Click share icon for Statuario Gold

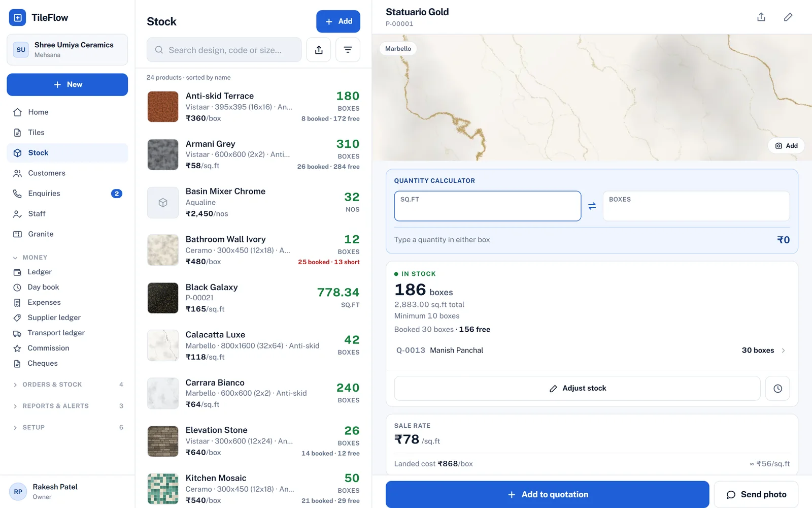tap(761, 17)
